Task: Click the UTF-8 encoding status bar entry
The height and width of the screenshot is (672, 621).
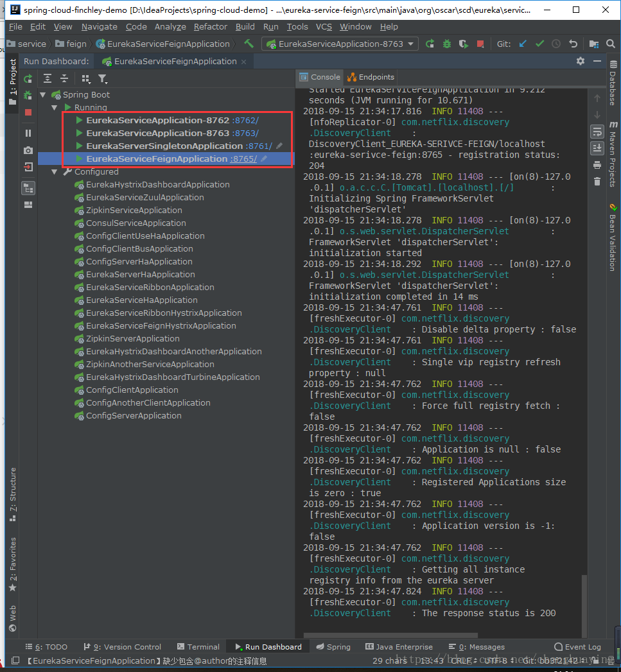Action: click(x=496, y=661)
